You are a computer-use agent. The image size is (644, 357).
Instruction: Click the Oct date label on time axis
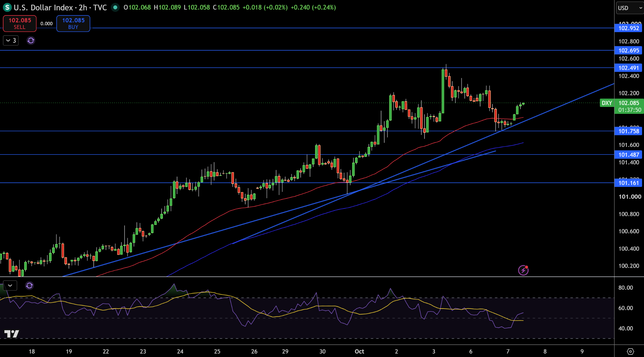point(359,351)
